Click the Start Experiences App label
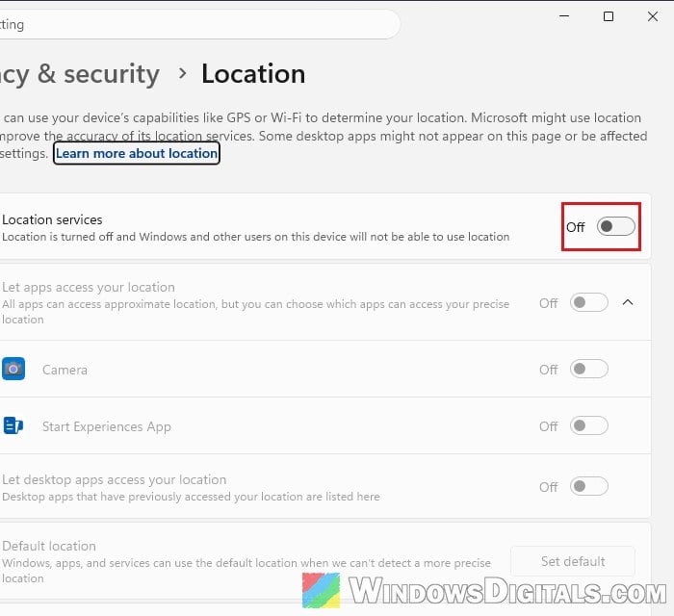674x616 pixels. click(x=107, y=426)
